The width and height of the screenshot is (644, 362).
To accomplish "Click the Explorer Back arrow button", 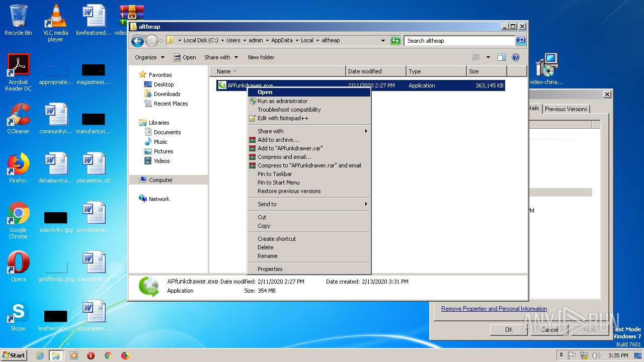I will click(x=137, y=41).
